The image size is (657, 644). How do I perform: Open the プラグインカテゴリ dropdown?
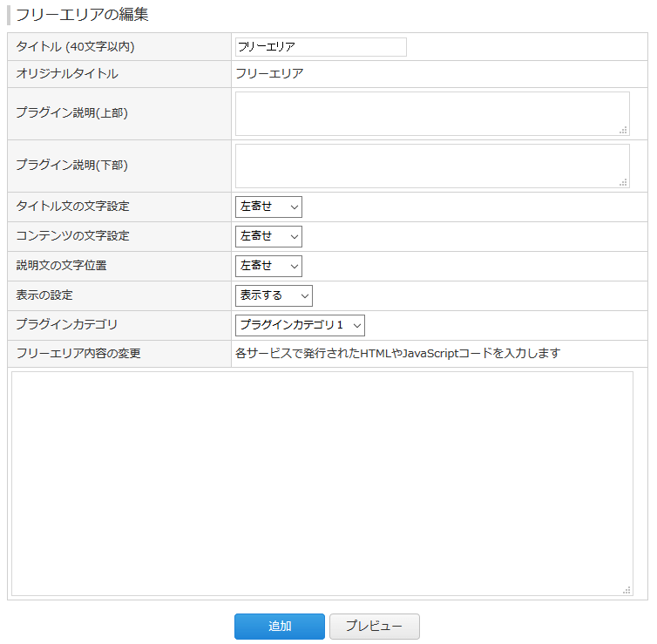[300, 326]
